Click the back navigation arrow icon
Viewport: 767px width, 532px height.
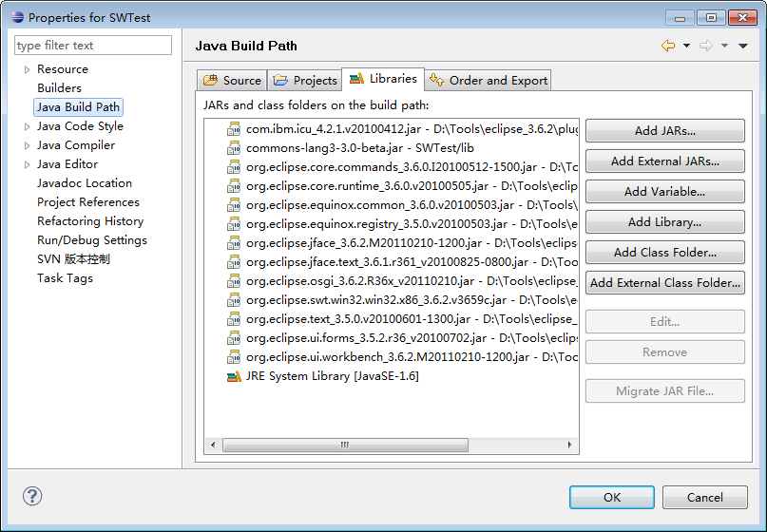[668, 46]
